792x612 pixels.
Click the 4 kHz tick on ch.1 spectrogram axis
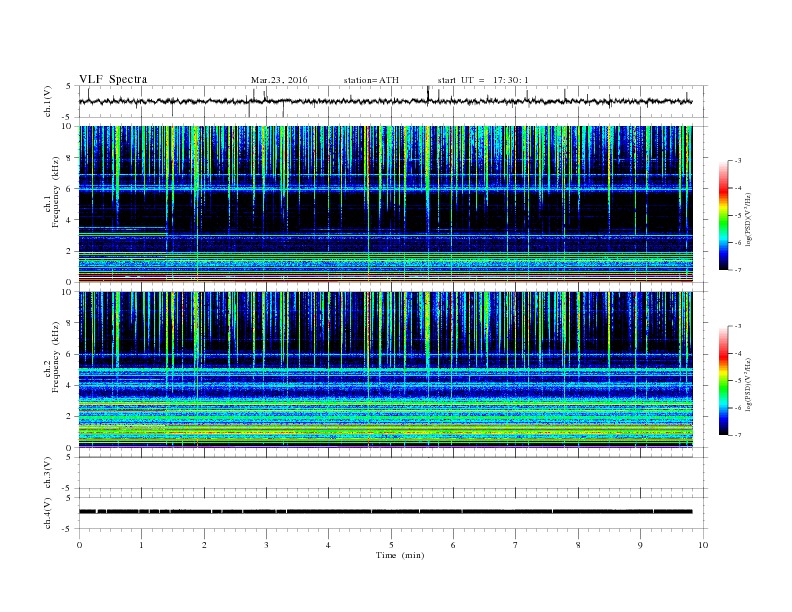tap(70, 220)
